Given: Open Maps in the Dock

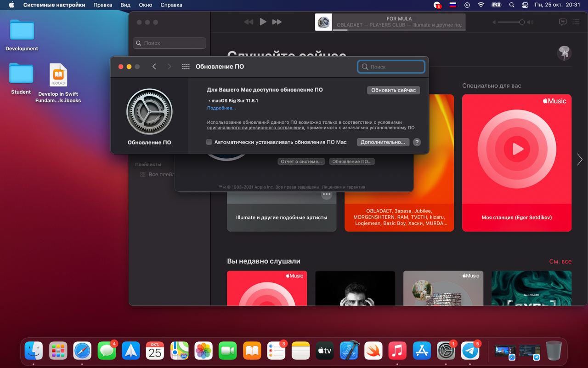Looking at the screenshot, I should (179, 351).
